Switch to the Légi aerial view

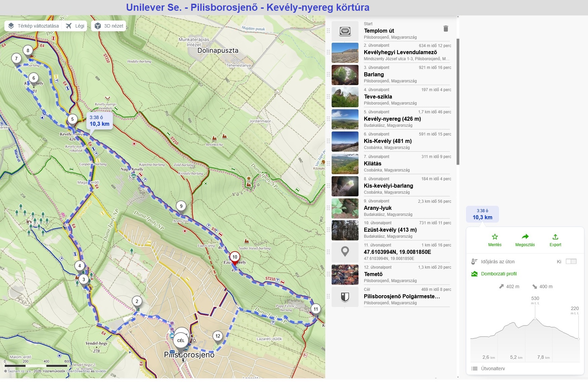pyautogui.click(x=75, y=26)
